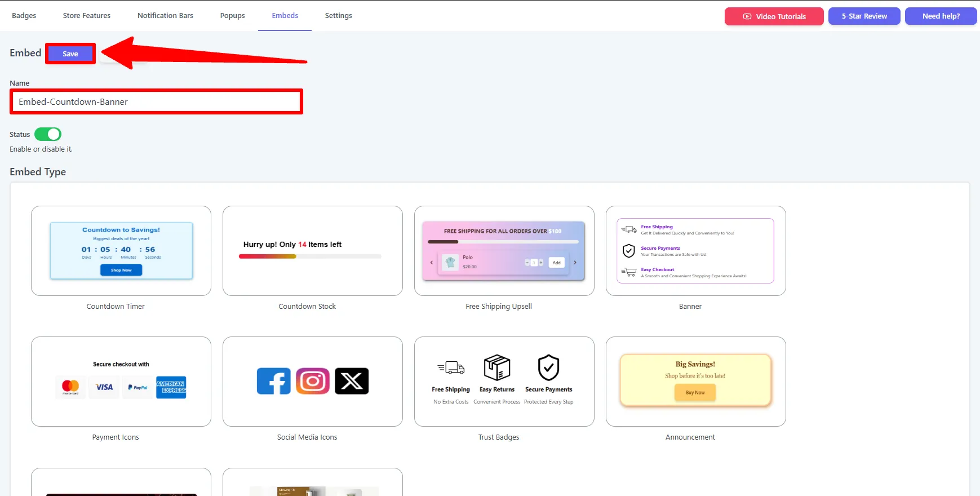Viewport: 980px width, 496px height.
Task: Choose the Countdown Stock embed type
Action: point(313,251)
